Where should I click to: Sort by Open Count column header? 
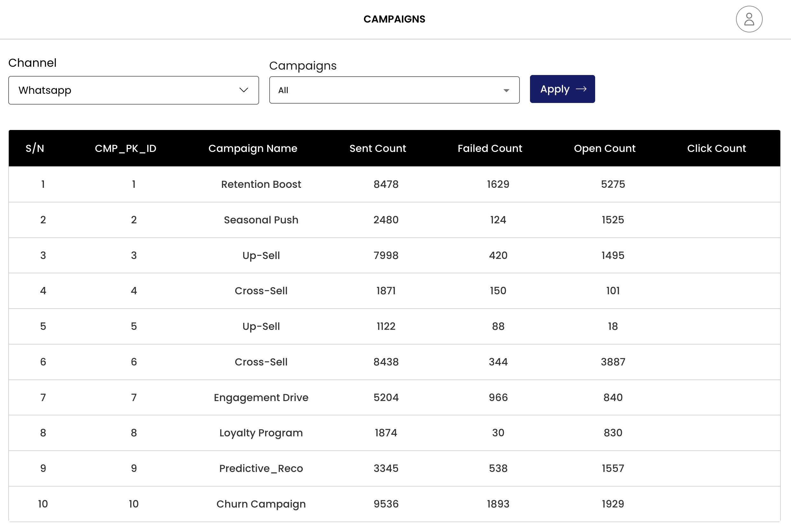pos(604,148)
